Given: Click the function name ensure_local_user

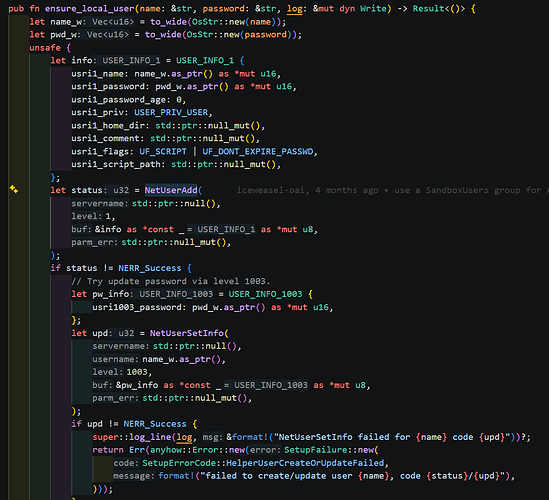Looking at the screenshot, I should pyautogui.click(x=89, y=9).
